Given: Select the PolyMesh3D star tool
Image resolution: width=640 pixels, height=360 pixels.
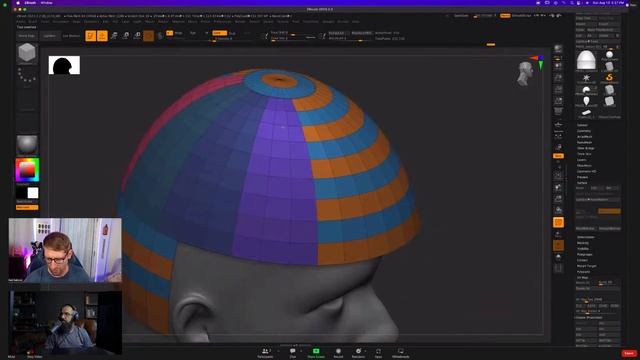Looking at the screenshot, I should 586,78.
